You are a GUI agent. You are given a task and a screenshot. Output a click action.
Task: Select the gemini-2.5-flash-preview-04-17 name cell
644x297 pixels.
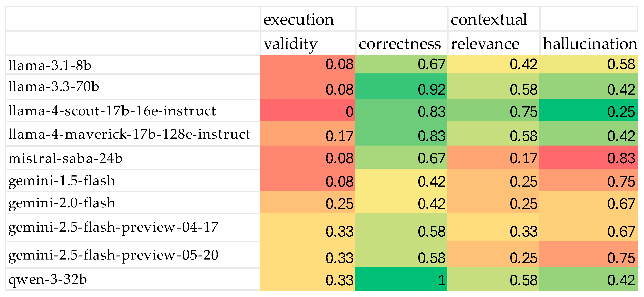tap(113, 227)
